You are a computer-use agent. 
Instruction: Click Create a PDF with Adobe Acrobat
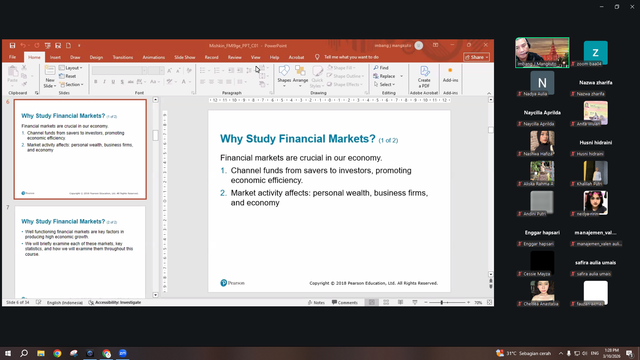point(424,77)
